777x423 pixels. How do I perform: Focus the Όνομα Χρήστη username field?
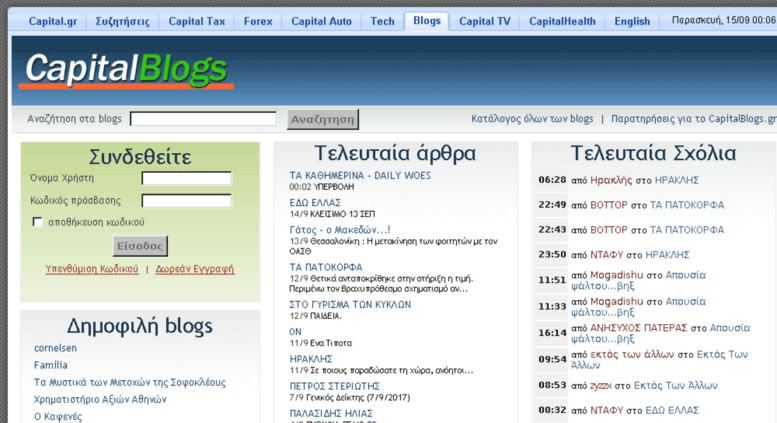[186, 178]
